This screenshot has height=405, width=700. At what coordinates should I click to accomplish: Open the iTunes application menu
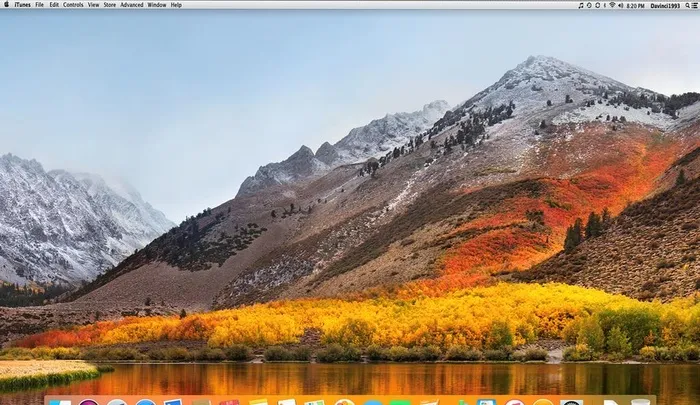point(22,5)
